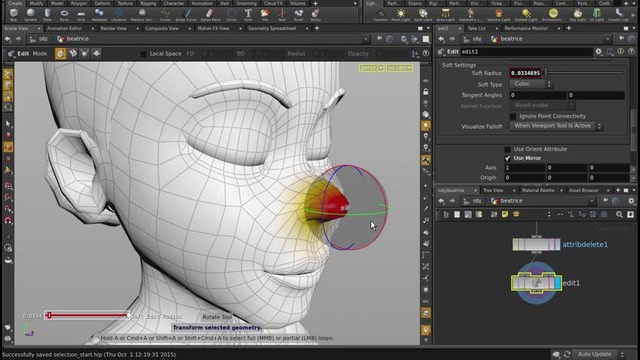Screen dimensions: 640x360
Task: Open the Kernel Function dropdown
Action: (542, 105)
